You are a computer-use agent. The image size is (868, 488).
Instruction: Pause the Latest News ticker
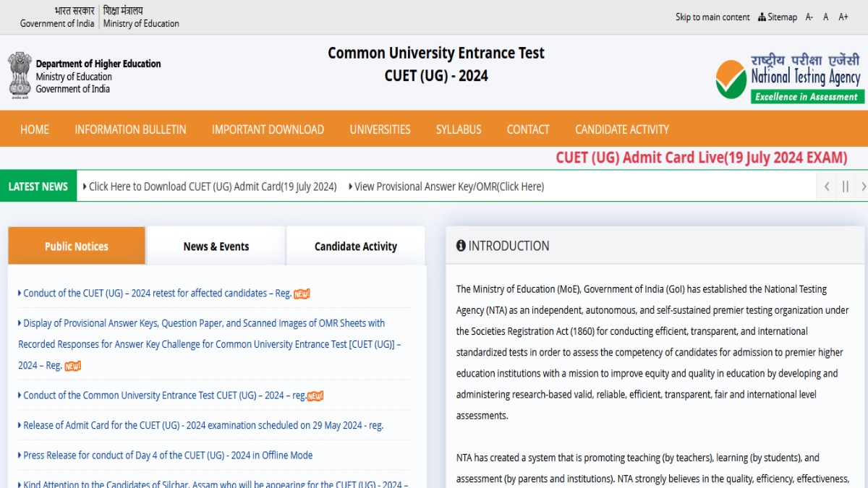coord(845,186)
